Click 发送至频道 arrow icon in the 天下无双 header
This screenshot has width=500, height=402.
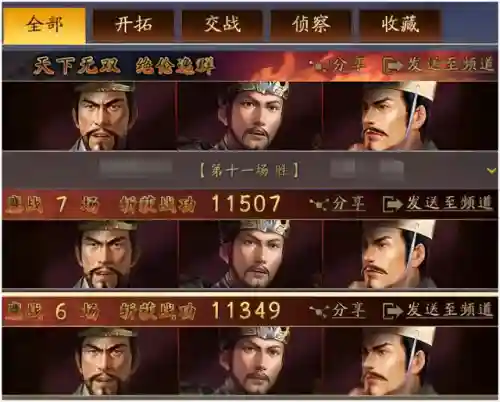coord(392,65)
